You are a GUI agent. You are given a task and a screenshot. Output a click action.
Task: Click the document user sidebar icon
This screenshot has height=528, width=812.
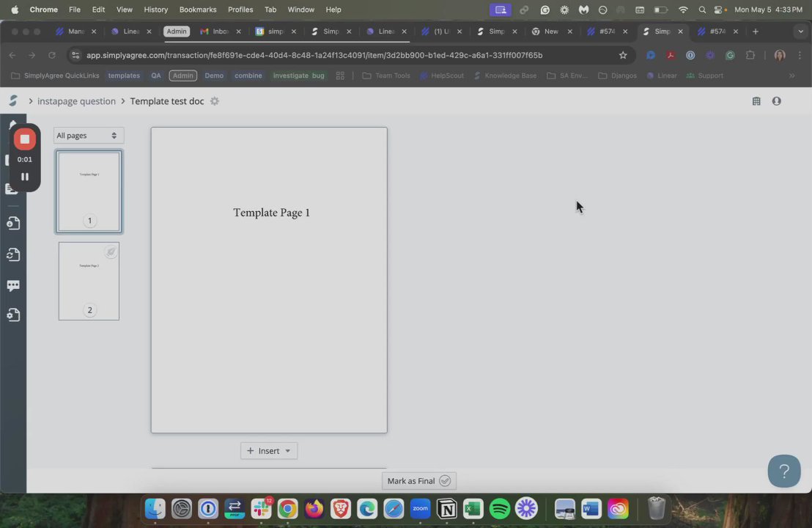pos(13,315)
